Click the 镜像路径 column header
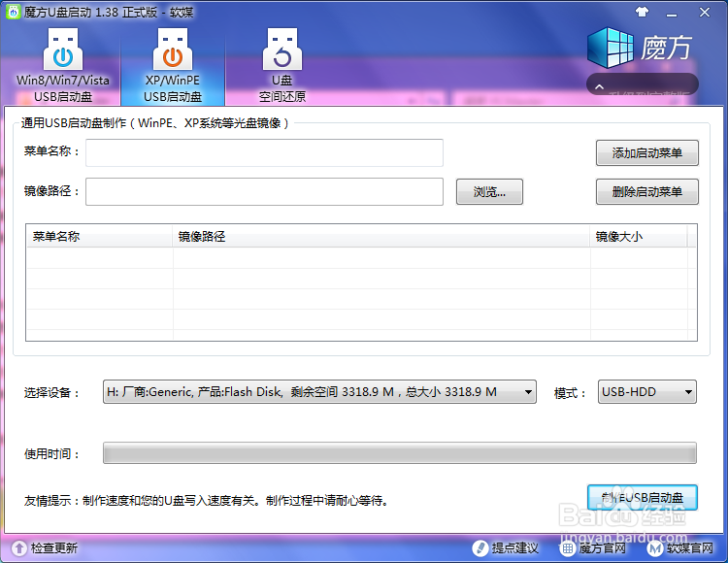Image resolution: width=728 pixels, height=563 pixels. click(x=381, y=237)
